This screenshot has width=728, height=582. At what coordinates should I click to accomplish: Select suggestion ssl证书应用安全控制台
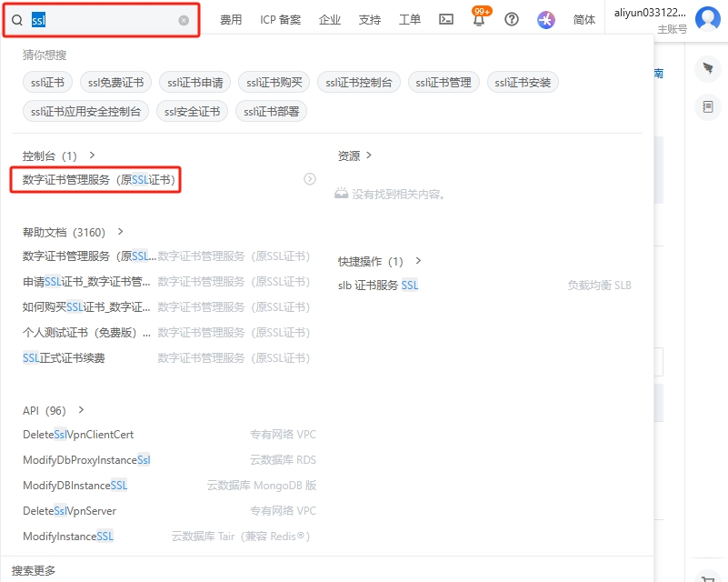pyautogui.click(x=85, y=112)
